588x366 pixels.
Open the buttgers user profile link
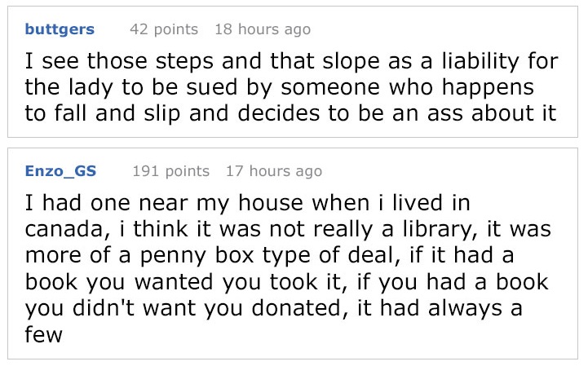coord(60,29)
